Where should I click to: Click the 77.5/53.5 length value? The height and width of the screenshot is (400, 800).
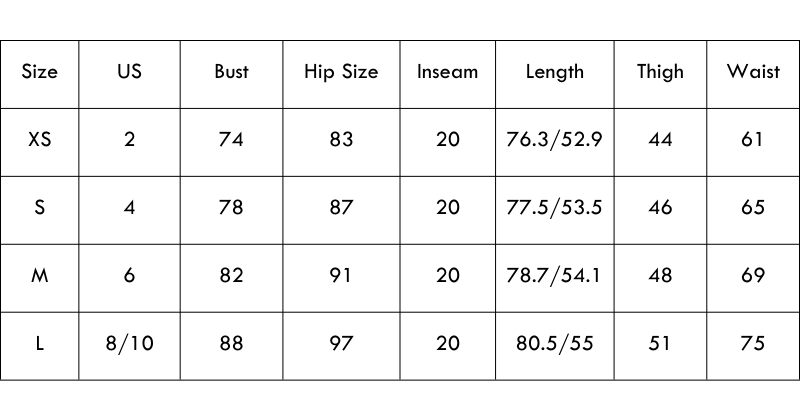click(554, 208)
